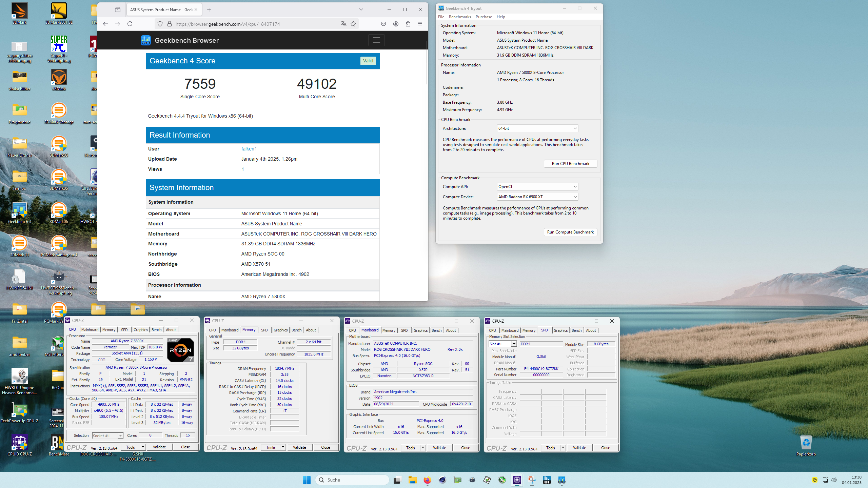The height and width of the screenshot is (488, 868).
Task: Switch to Bench tab in first CPU-Z window
Action: pos(156,330)
